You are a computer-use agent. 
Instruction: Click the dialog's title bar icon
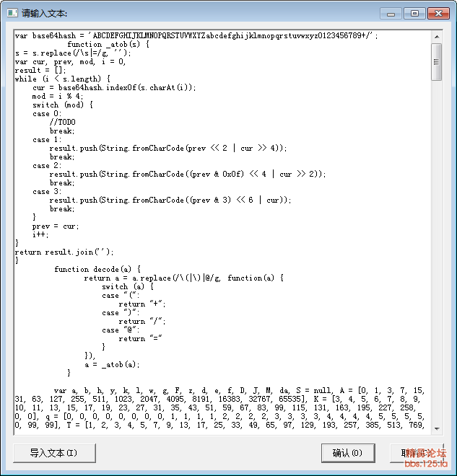tap(12, 13)
